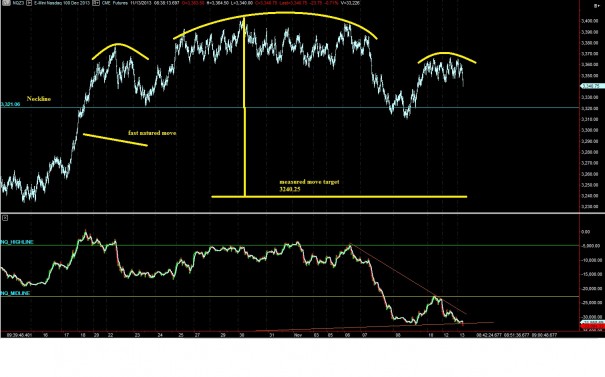Click the play arrow icon after the NQZ3 symbol
This screenshot has width=605, height=377.
click(29, 3)
